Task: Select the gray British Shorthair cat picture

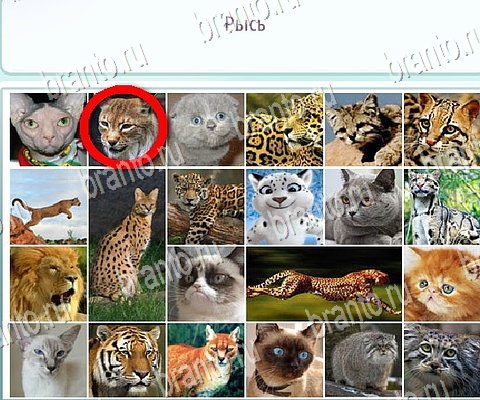Action: point(364,207)
